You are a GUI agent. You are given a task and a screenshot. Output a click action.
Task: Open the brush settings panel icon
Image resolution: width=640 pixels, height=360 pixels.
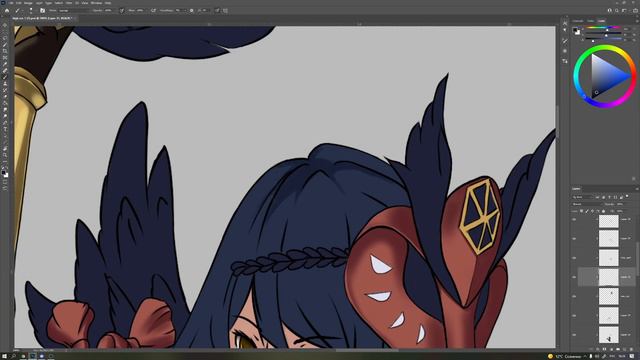click(42, 11)
